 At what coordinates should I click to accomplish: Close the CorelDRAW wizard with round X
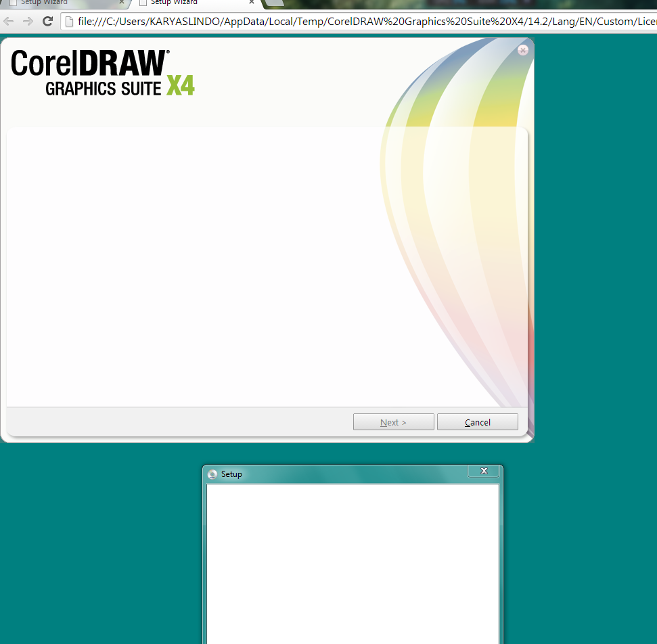tap(522, 50)
